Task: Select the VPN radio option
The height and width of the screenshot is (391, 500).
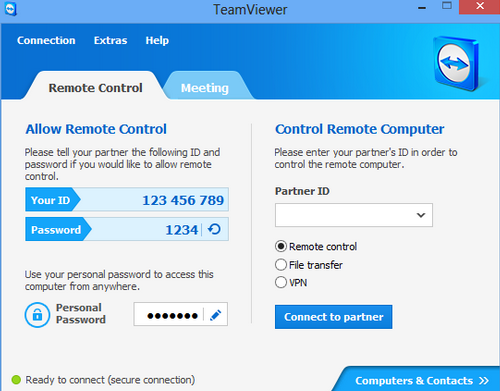Action: point(281,282)
